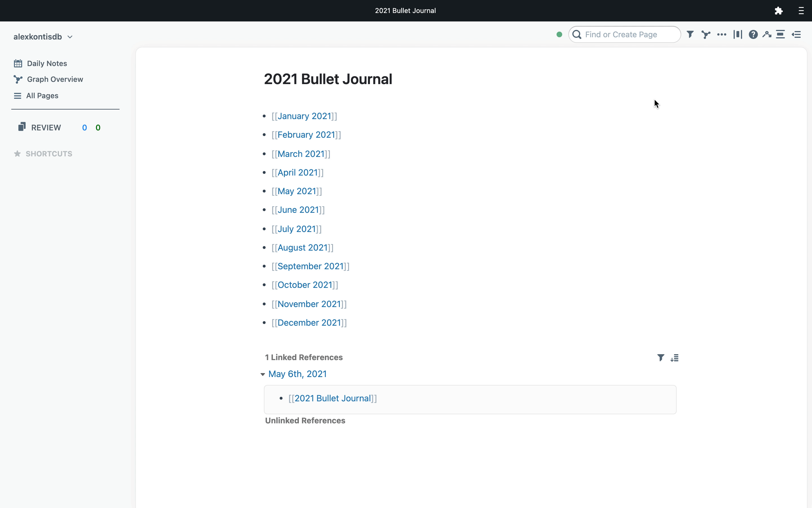Open the October 2021 page link
Screen dimensions: 812x508
point(305,284)
